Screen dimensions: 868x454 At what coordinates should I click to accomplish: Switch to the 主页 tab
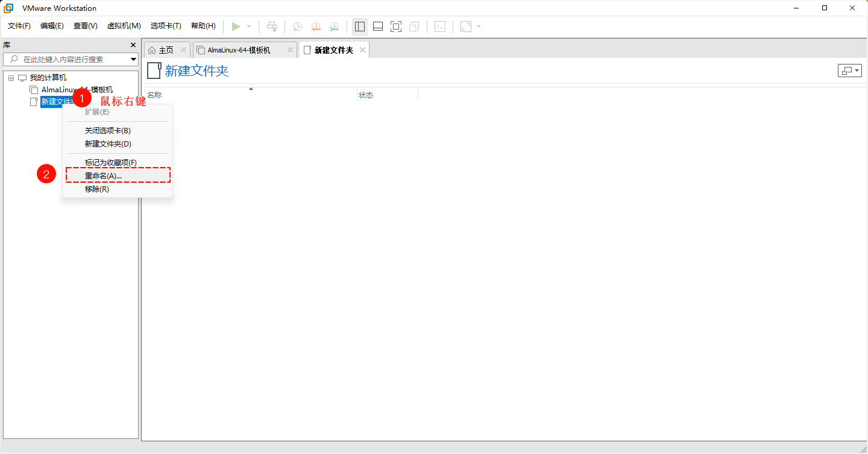click(x=161, y=50)
